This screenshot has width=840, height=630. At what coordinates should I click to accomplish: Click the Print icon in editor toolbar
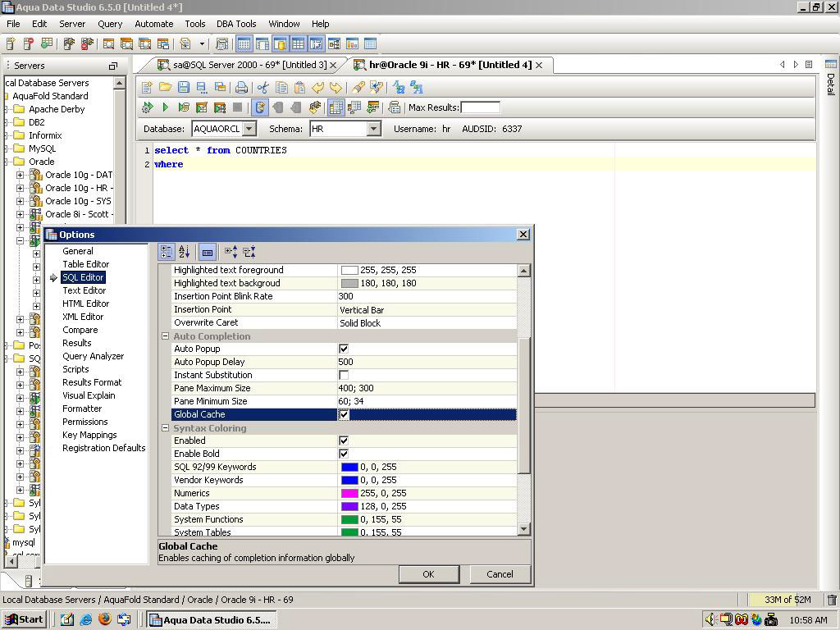[242, 87]
